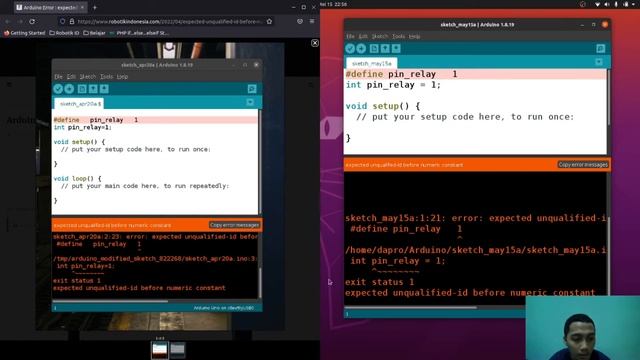Click the 'sketch_may15a:1:21: error' console line
The width and height of the screenshot is (640, 360).
coord(476,218)
